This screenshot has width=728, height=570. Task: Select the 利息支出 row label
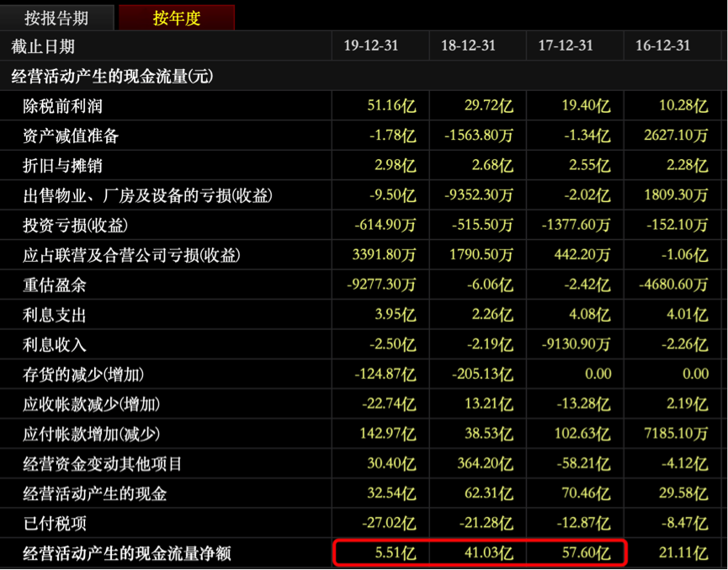pyautogui.click(x=55, y=315)
